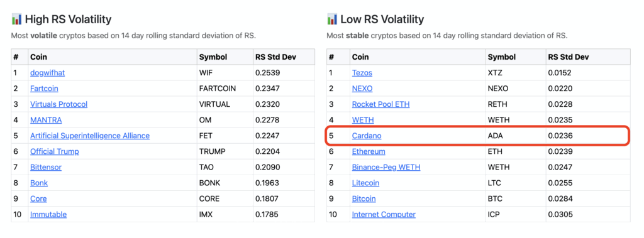Select the Low RS Volatility heading
The width and height of the screenshot is (644, 238).
click(x=382, y=19)
